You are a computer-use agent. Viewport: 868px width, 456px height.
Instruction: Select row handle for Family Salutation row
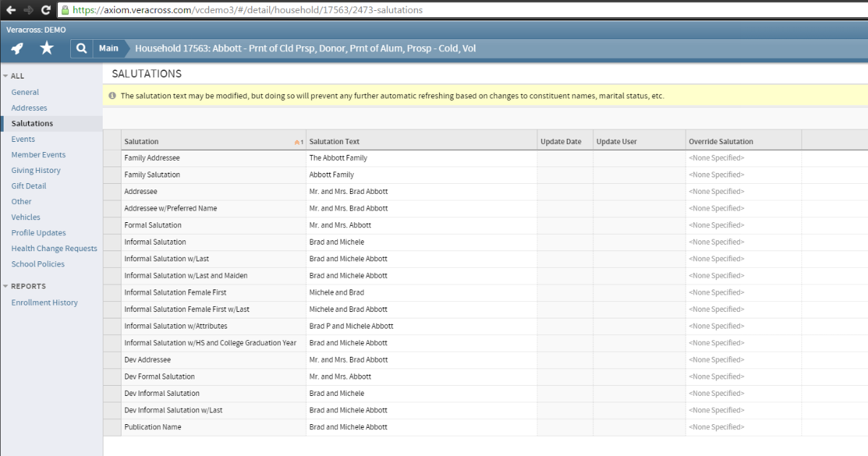pos(112,174)
